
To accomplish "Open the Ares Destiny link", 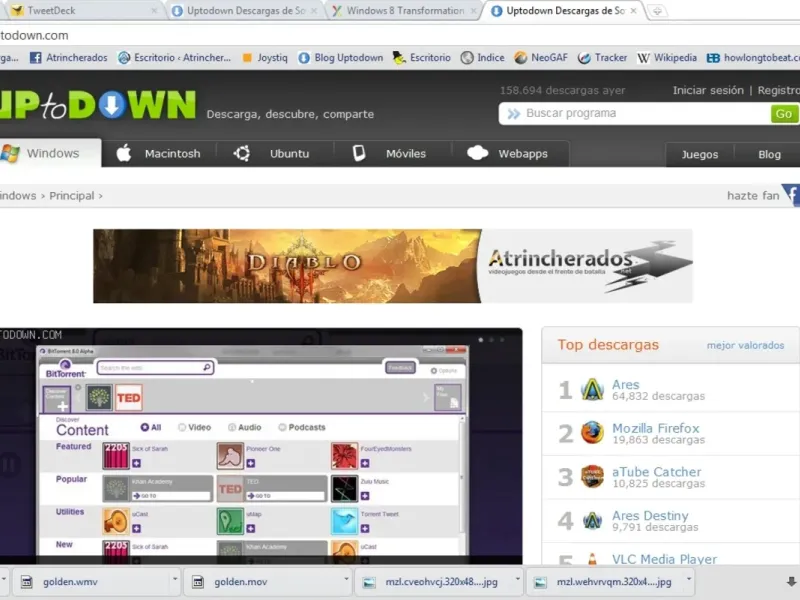I will click(x=650, y=516).
